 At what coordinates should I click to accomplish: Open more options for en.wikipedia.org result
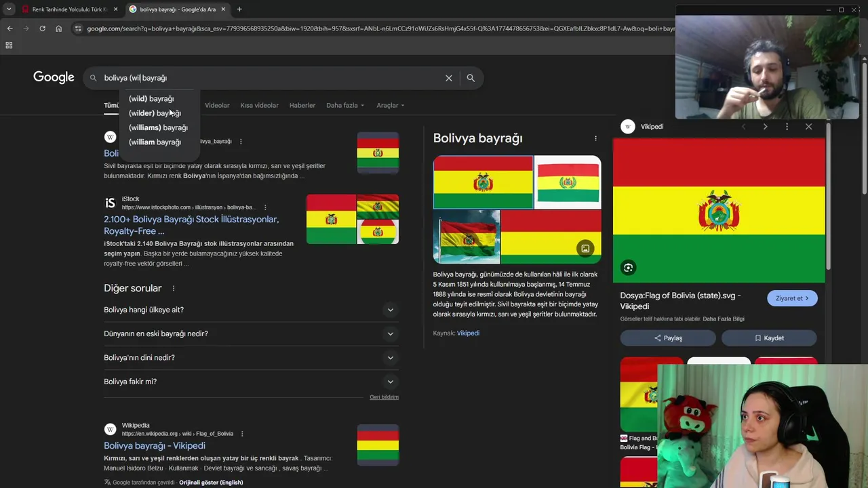coord(242,434)
